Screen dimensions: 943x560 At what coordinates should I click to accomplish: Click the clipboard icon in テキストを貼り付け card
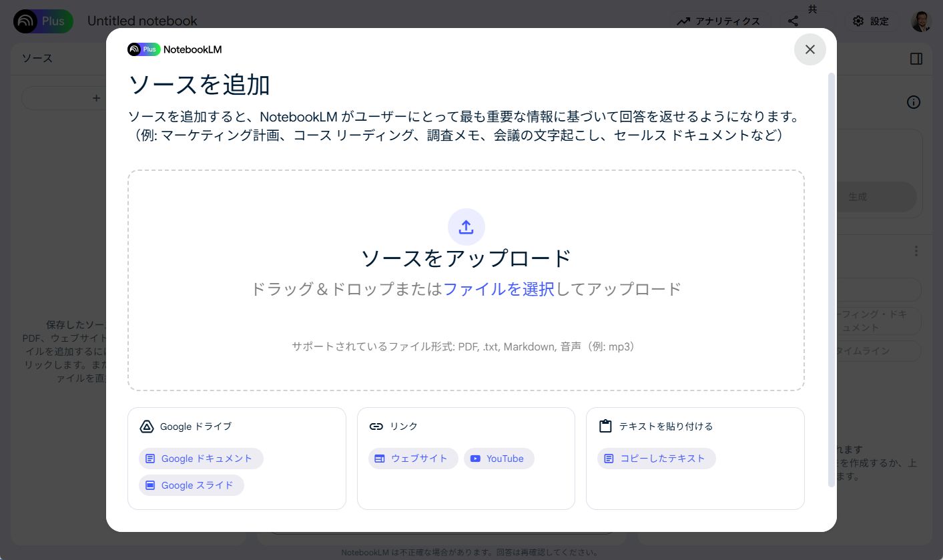[606, 426]
